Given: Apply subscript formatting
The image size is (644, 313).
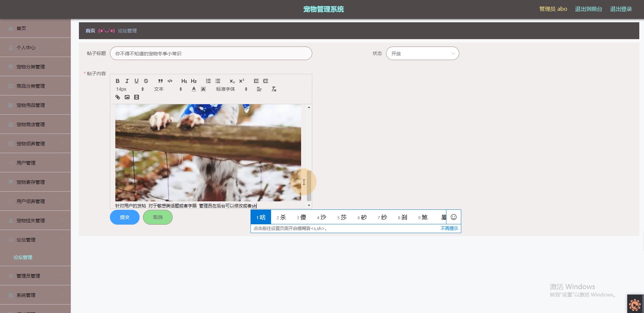Looking at the screenshot, I should 232,81.
